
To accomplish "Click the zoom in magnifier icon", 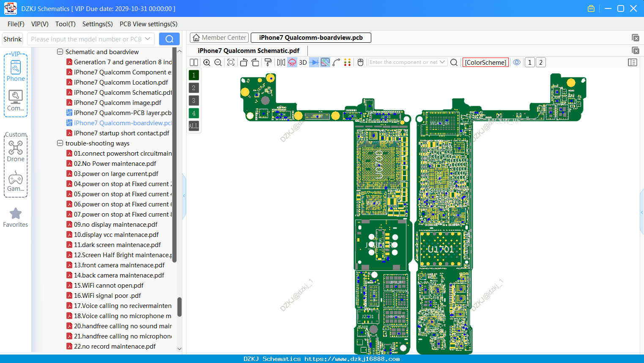I will [x=207, y=62].
